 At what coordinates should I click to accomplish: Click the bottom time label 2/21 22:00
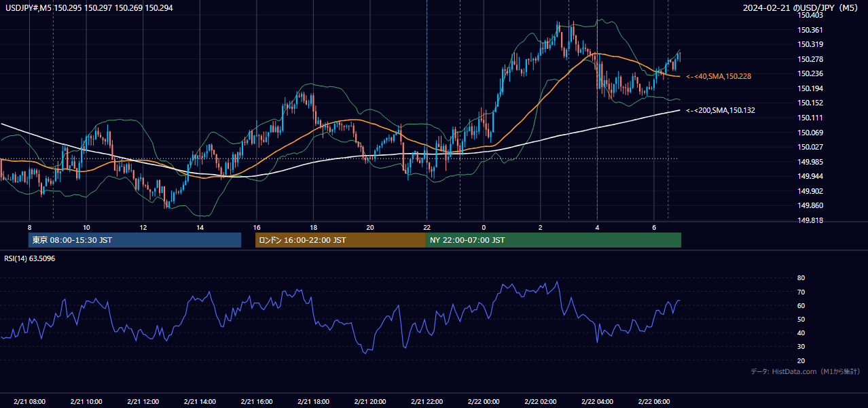(x=427, y=402)
